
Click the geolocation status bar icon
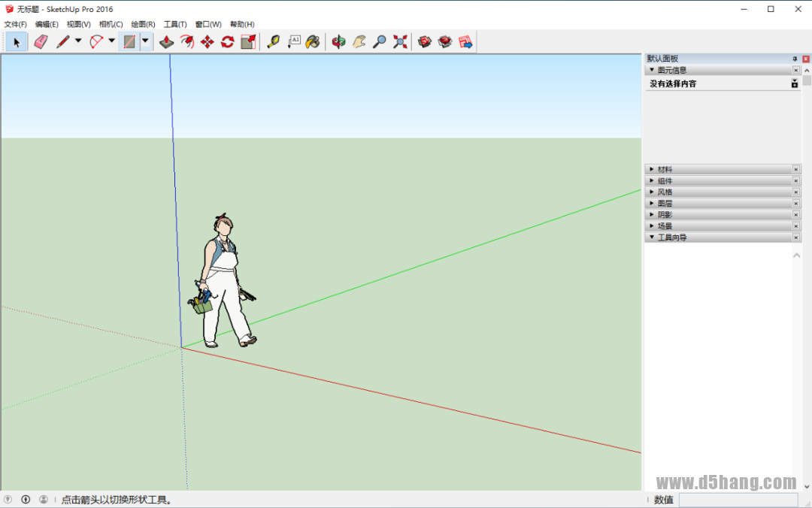[x=8, y=499]
